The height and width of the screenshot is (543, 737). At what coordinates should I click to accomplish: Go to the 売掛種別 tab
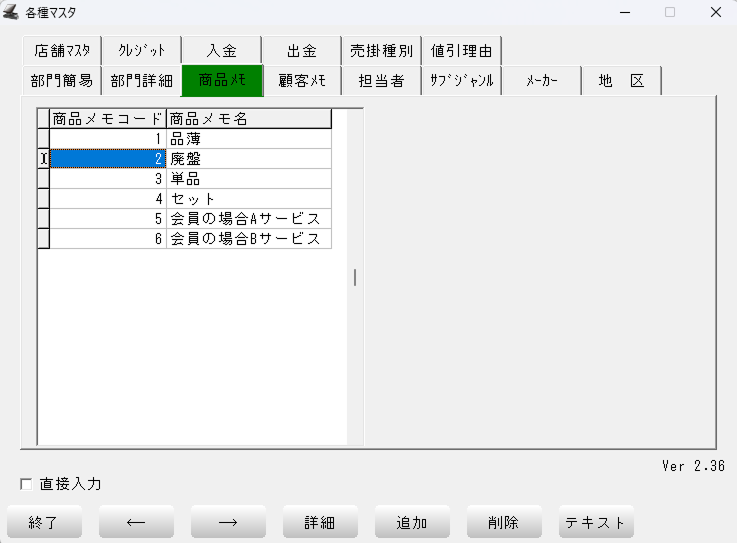click(381, 50)
